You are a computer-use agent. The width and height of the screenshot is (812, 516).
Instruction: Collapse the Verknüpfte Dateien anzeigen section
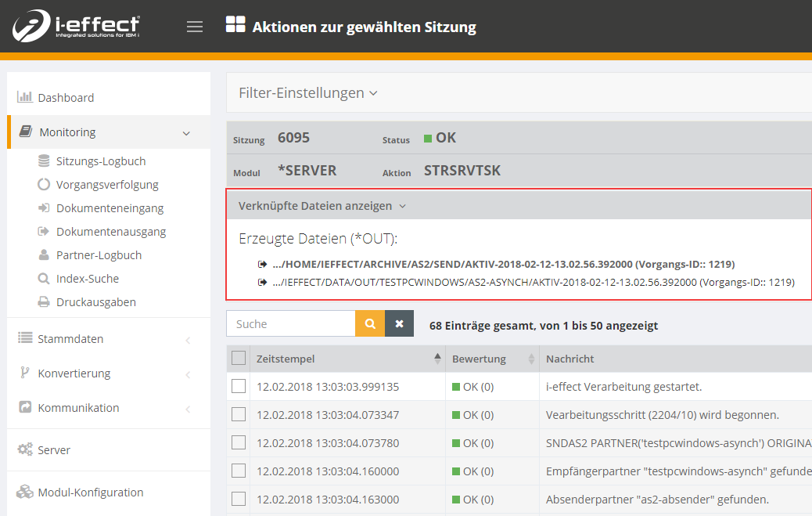[322, 206]
